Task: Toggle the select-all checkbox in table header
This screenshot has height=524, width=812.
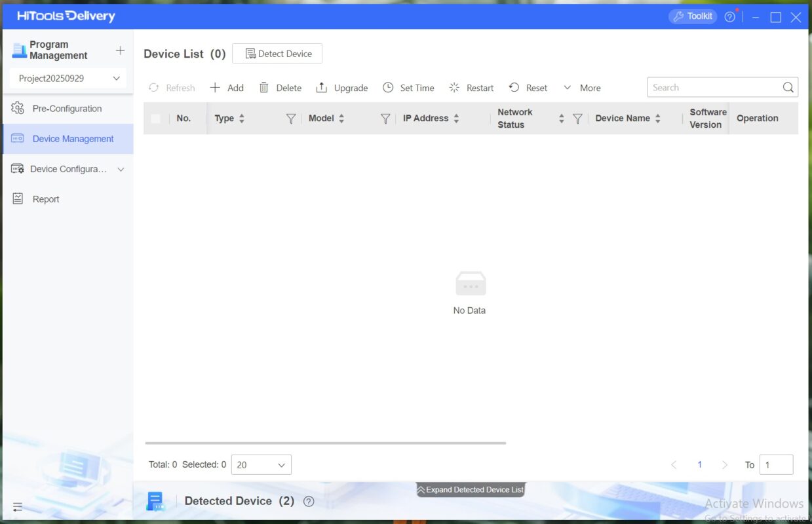Action: [x=155, y=119]
